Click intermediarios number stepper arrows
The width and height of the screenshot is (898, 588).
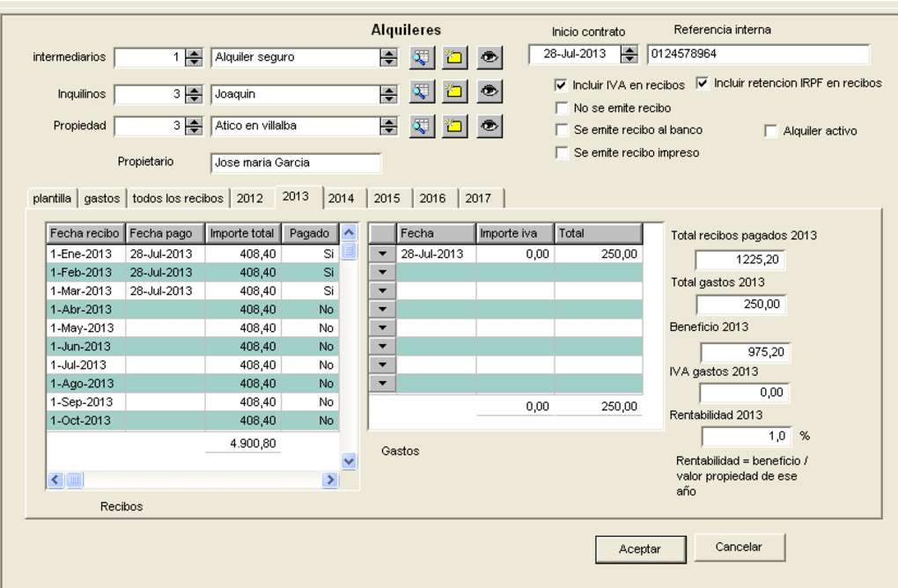195,57
